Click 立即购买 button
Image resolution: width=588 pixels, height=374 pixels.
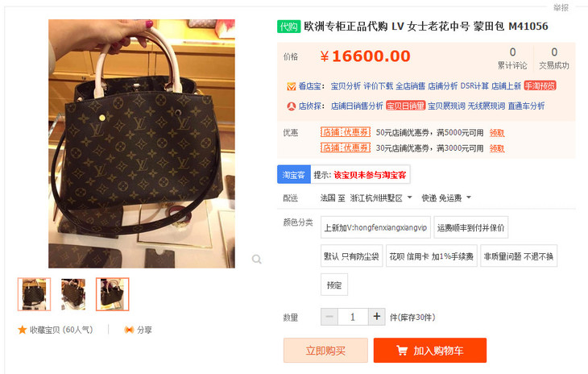point(325,351)
